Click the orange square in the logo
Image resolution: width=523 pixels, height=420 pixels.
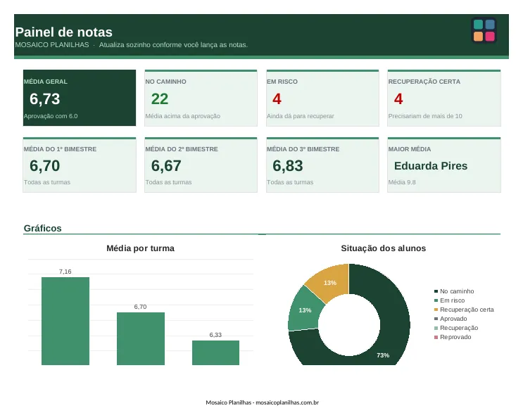click(x=478, y=37)
